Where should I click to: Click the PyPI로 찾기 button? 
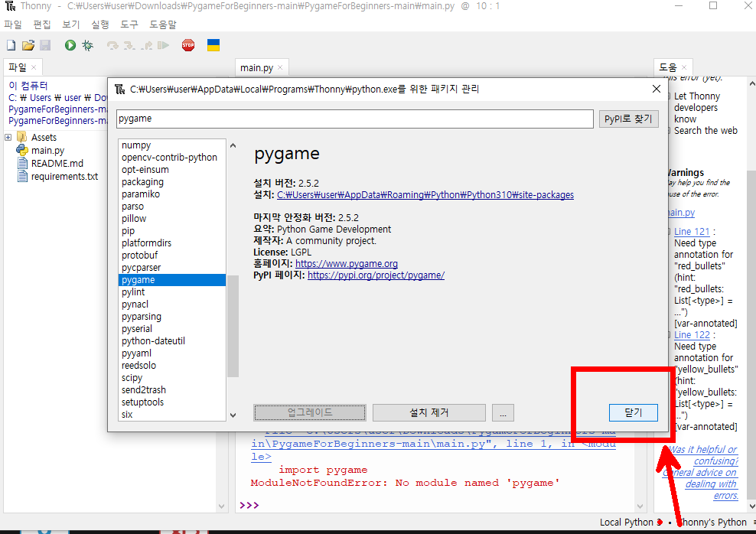pos(628,119)
